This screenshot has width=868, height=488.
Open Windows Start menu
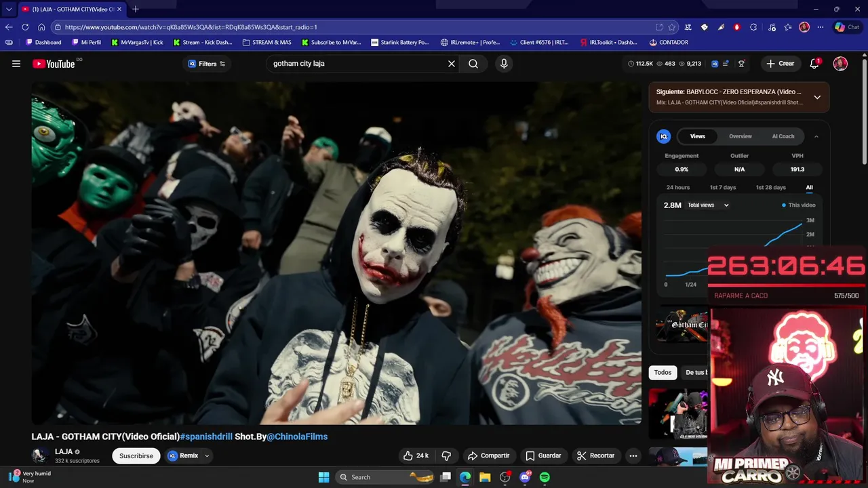point(323,477)
